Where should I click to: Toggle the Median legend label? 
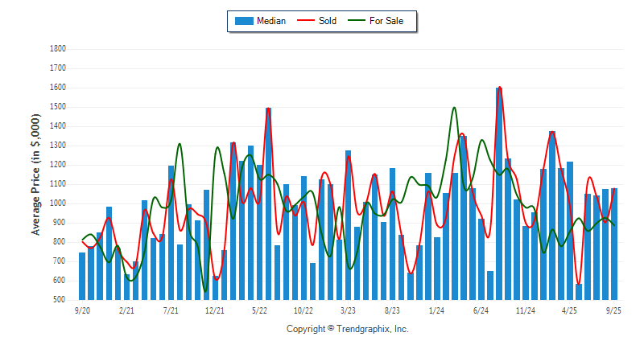(x=271, y=21)
